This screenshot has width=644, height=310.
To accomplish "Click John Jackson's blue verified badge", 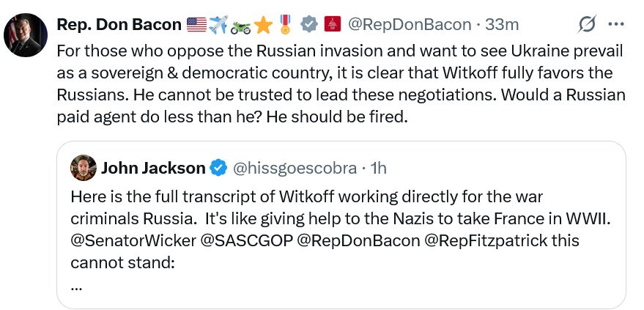I will pyautogui.click(x=218, y=168).
